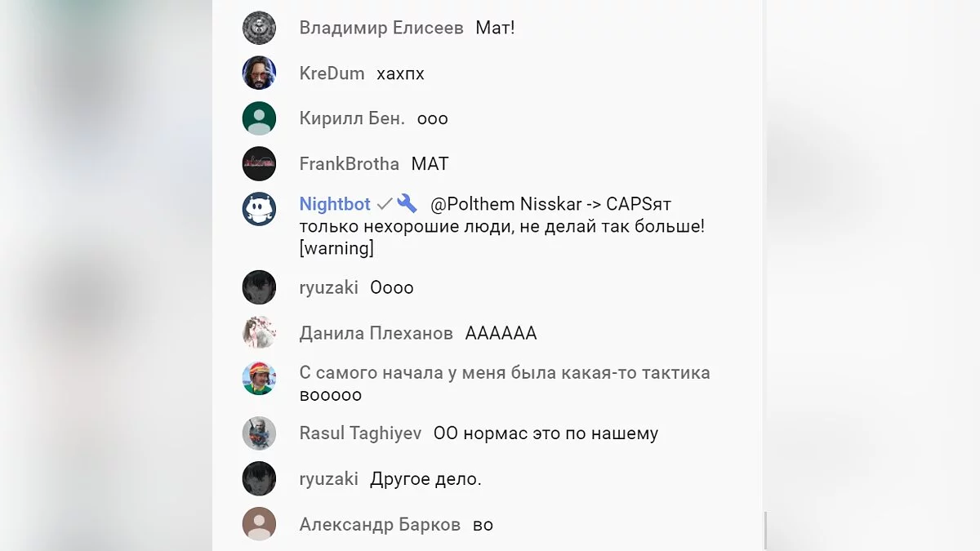This screenshot has height=551, width=980.
Task: Click the ryuzaki name beside 'Оооо'
Action: [328, 288]
